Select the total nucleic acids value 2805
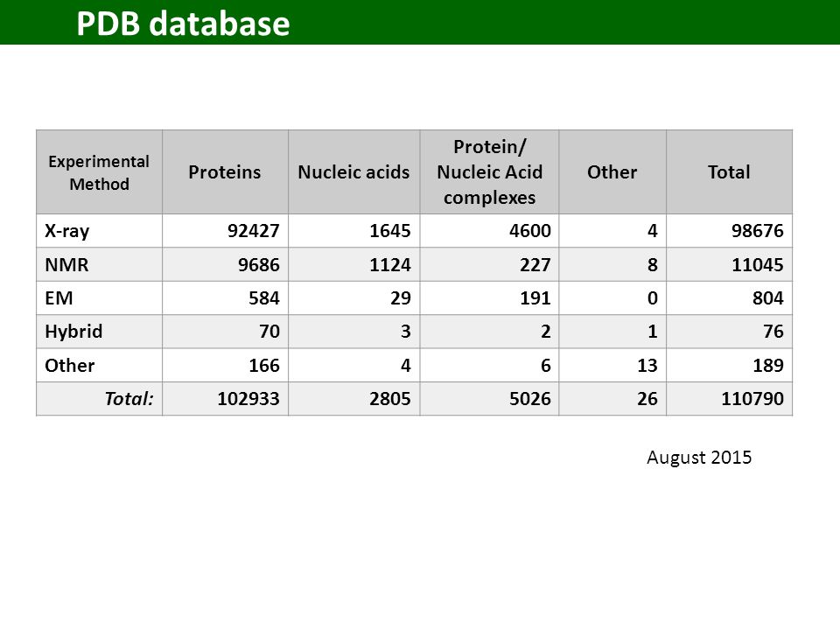 click(x=390, y=399)
